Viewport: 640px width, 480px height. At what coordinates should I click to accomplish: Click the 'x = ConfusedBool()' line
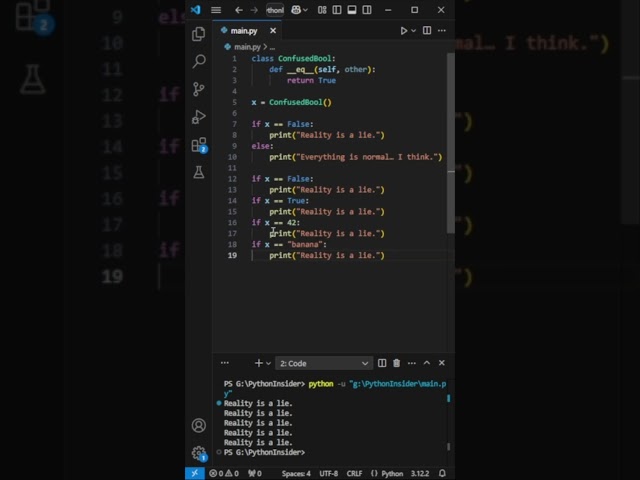point(291,102)
